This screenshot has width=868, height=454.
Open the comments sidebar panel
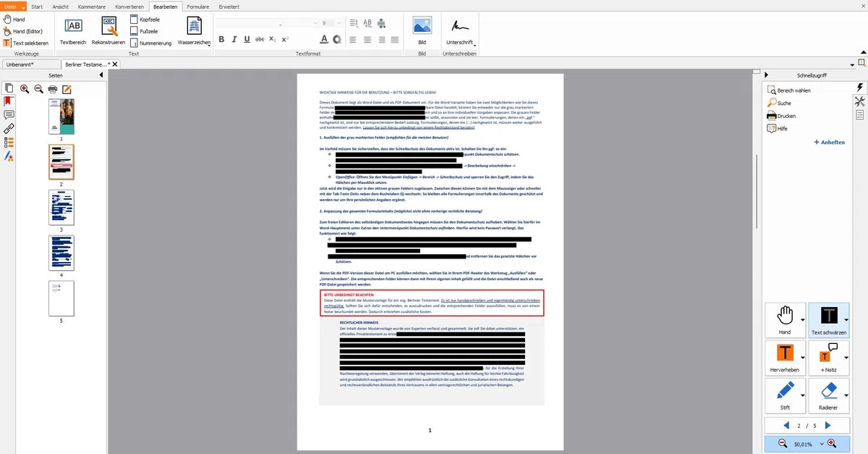click(x=9, y=115)
